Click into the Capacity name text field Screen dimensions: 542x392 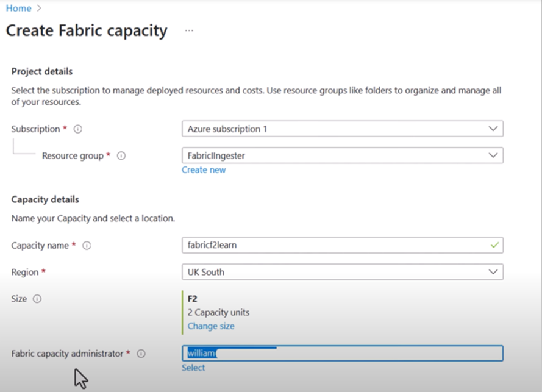[335, 245]
